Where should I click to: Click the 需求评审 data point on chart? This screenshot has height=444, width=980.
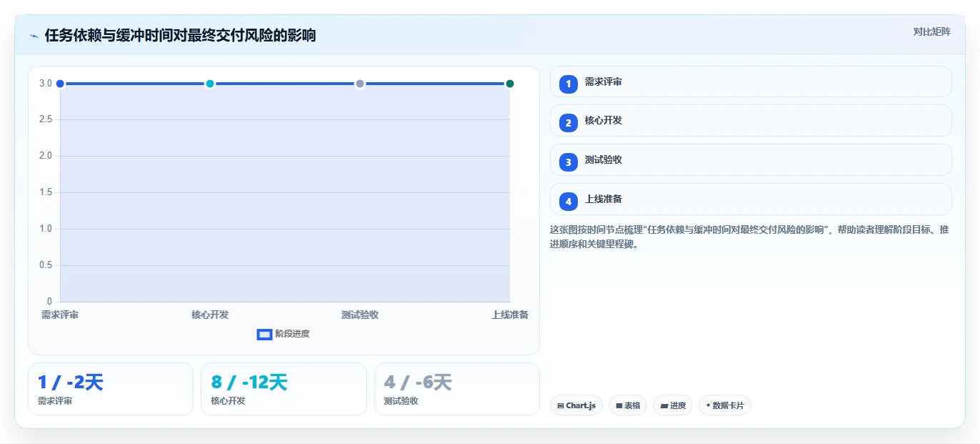coord(60,84)
